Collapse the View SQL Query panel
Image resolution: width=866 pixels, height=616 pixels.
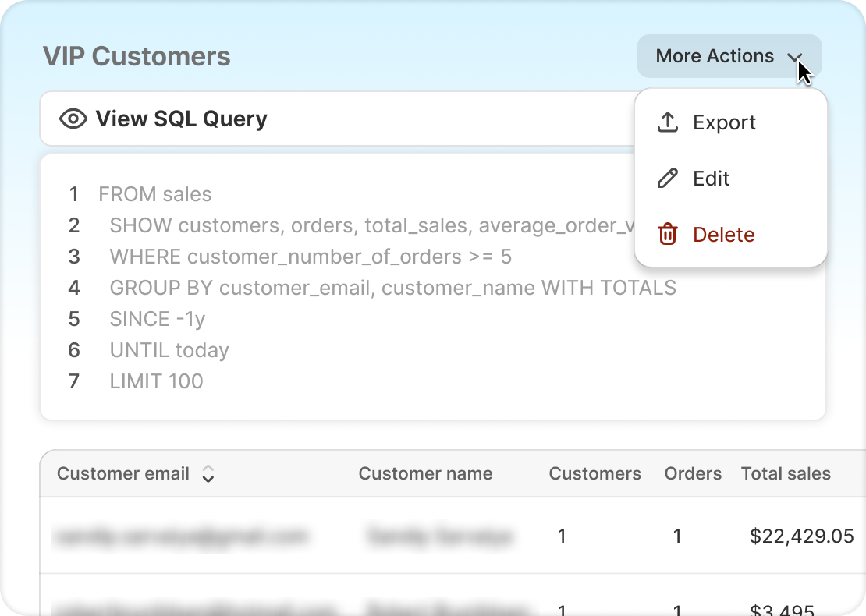[181, 119]
